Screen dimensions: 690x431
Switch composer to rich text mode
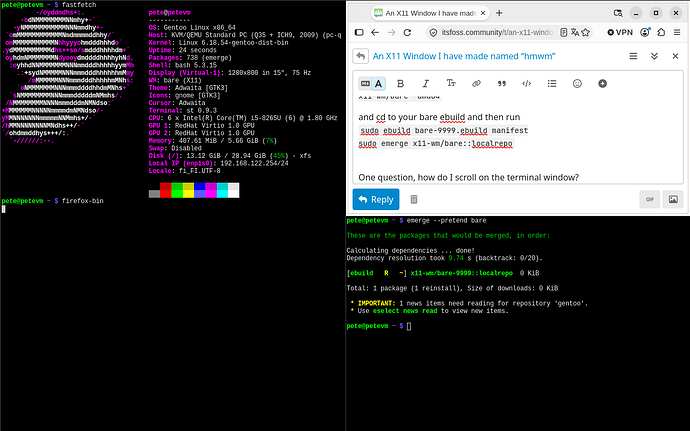tap(378, 83)
